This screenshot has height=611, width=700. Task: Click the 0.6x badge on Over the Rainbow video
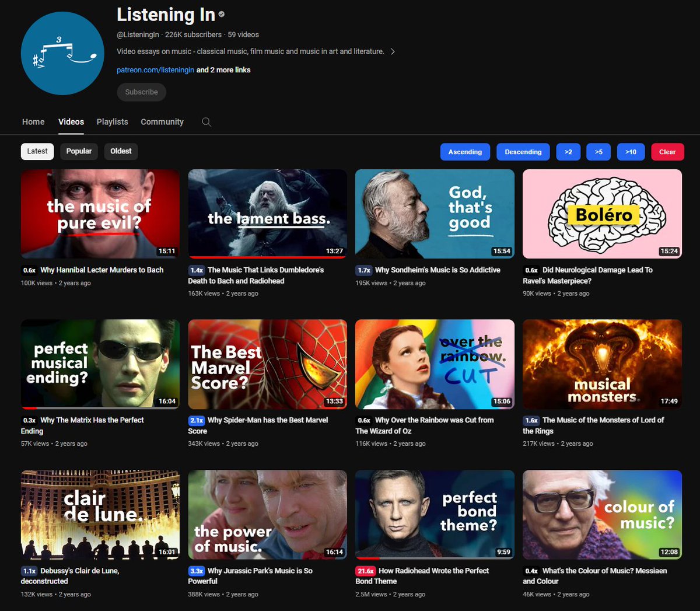[x=364, y=420]
